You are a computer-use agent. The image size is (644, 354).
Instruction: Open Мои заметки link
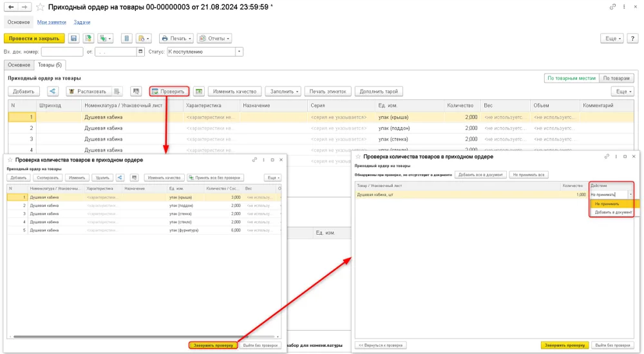click(x=52, y=22)
